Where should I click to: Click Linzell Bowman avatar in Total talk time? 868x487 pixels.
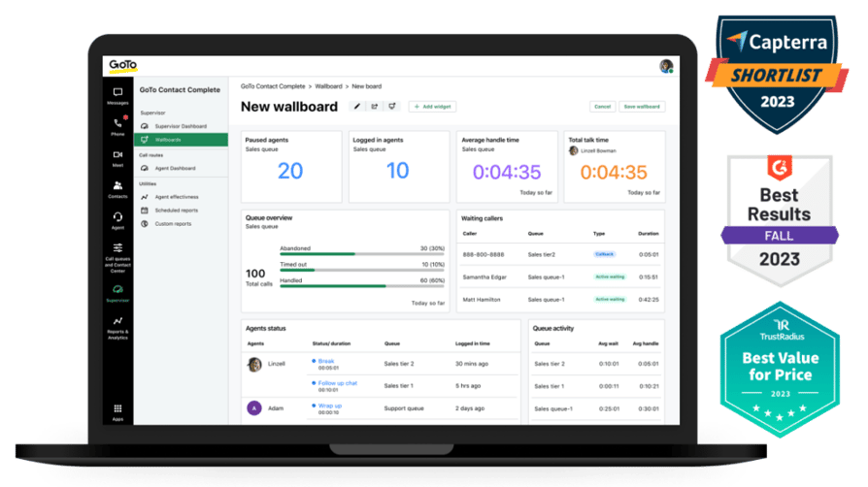click(573, 150)
